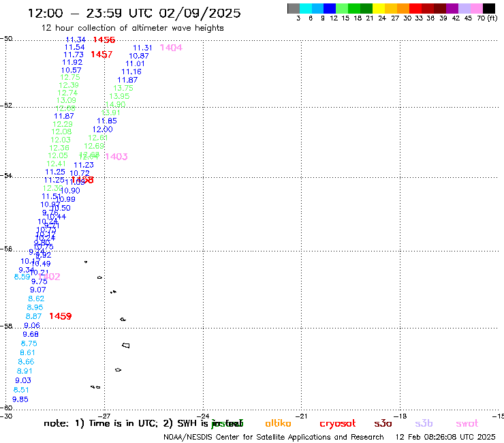Click the wave height value 11.73

tap(74, 55)
